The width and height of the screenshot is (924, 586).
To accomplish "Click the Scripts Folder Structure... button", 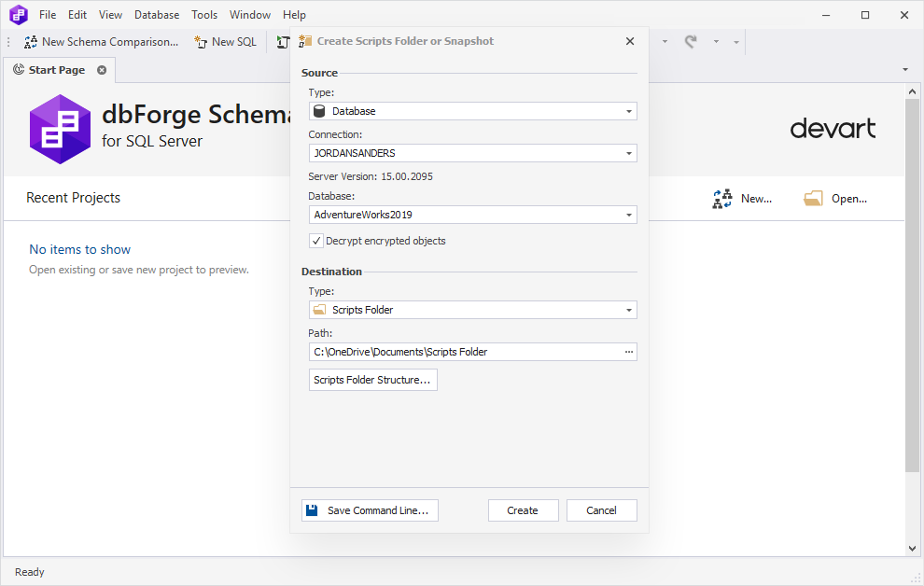I will pos(373,380).
